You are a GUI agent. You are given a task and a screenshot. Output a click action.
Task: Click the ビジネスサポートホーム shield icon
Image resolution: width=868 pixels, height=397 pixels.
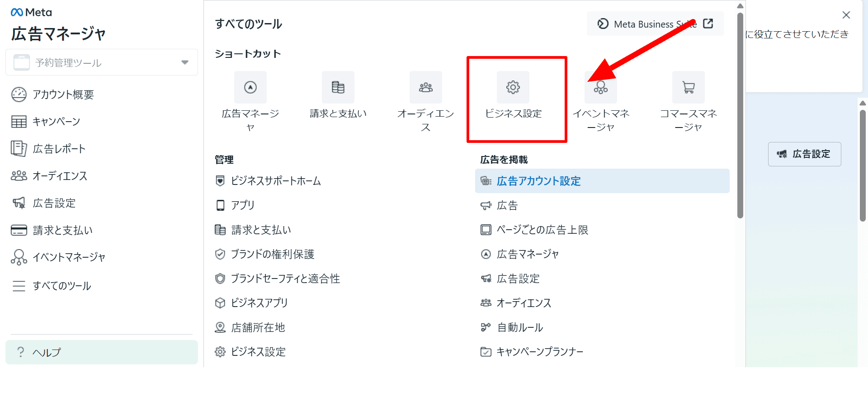(220, 181)
